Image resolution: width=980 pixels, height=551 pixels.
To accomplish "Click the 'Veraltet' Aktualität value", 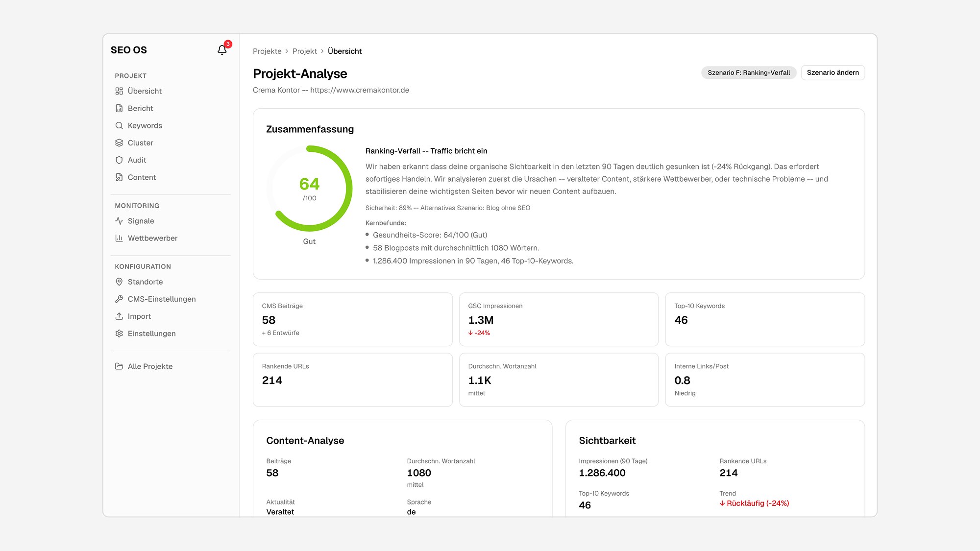I will click(x=280, y=512).
